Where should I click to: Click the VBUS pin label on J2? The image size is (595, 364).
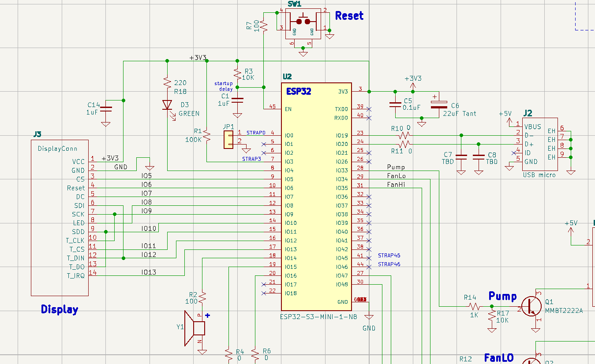533,126
